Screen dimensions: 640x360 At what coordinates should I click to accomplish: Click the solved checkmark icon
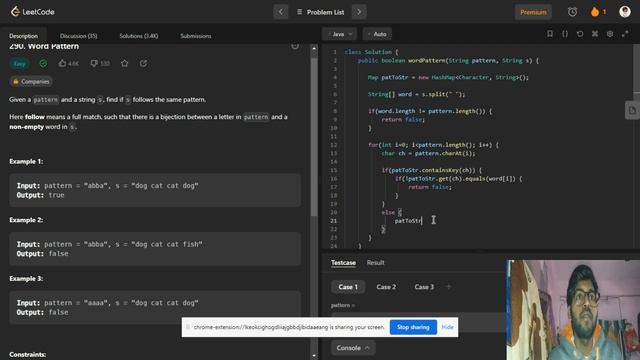(x=43, y=63)
